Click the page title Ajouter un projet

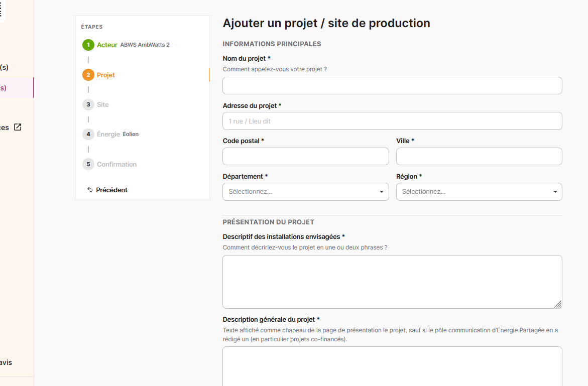326,23
